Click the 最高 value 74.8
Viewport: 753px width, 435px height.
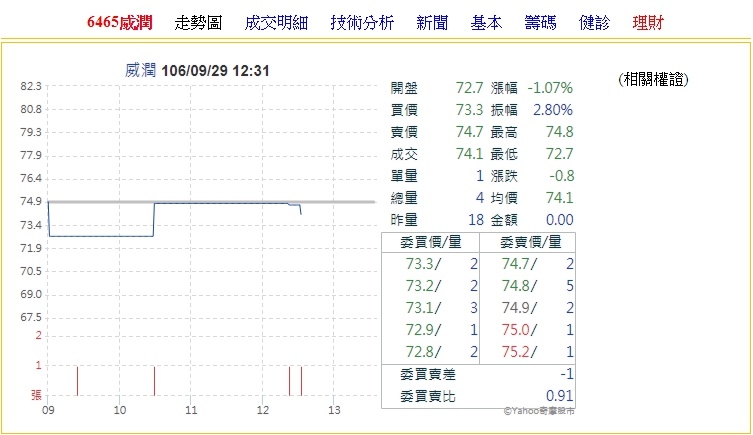coord(559,132)
